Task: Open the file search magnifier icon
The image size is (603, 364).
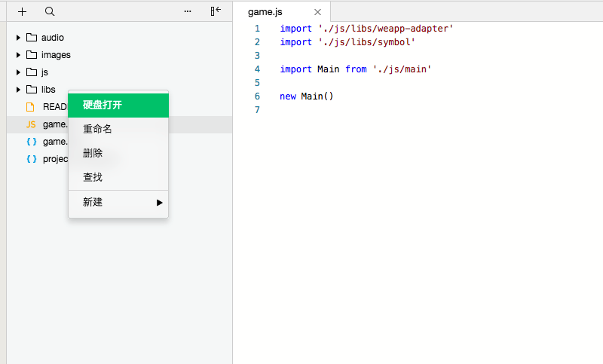Action: (50, 11)
